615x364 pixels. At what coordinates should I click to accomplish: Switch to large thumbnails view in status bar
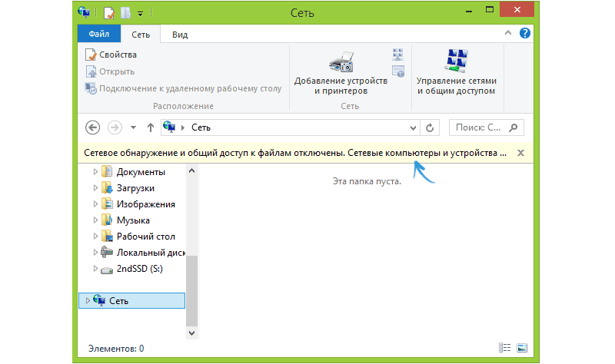tap(522, 348)
